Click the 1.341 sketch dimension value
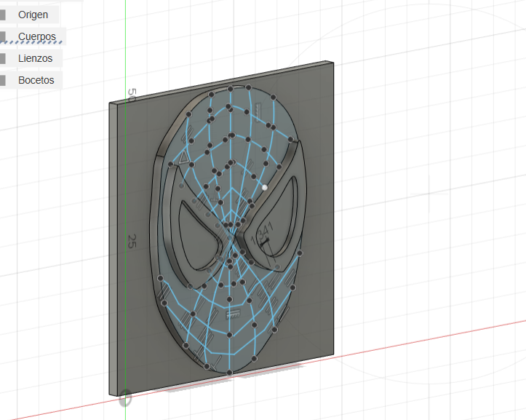526x420 pixels. click(x=263, y=232)
